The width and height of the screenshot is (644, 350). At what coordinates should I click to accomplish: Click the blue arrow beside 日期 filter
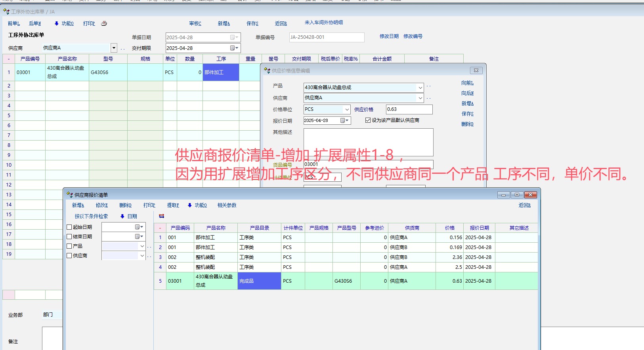click(x=122, y=216)
